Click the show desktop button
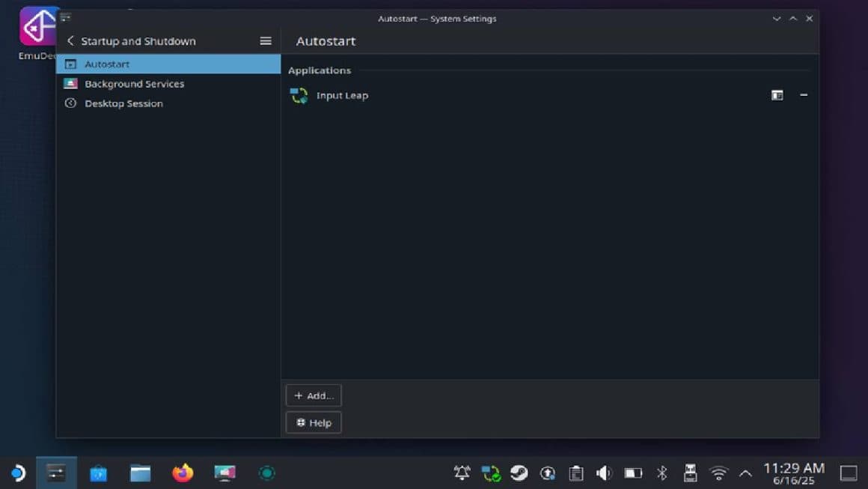The width and height of the screenshot is (868, 489). [849, 473]
